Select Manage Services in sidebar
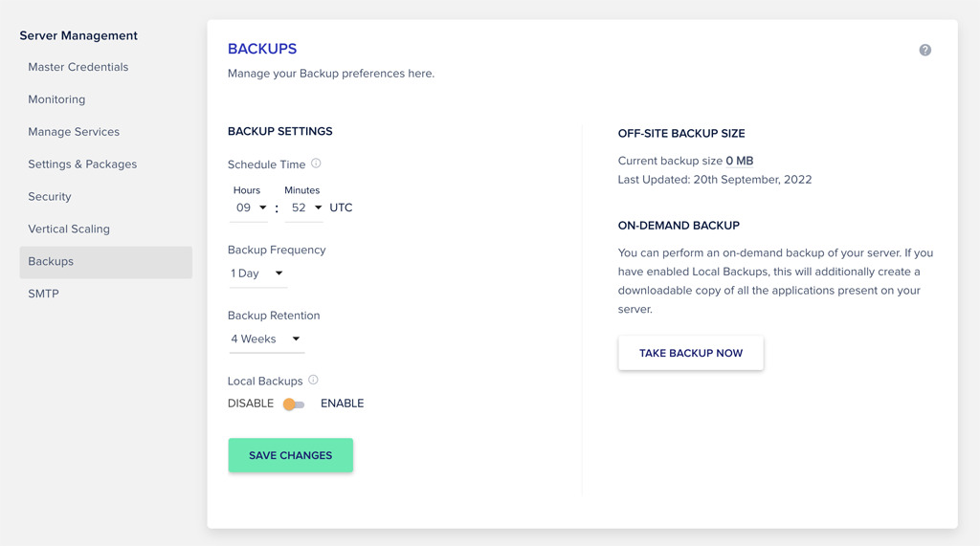 click(74, 132)
